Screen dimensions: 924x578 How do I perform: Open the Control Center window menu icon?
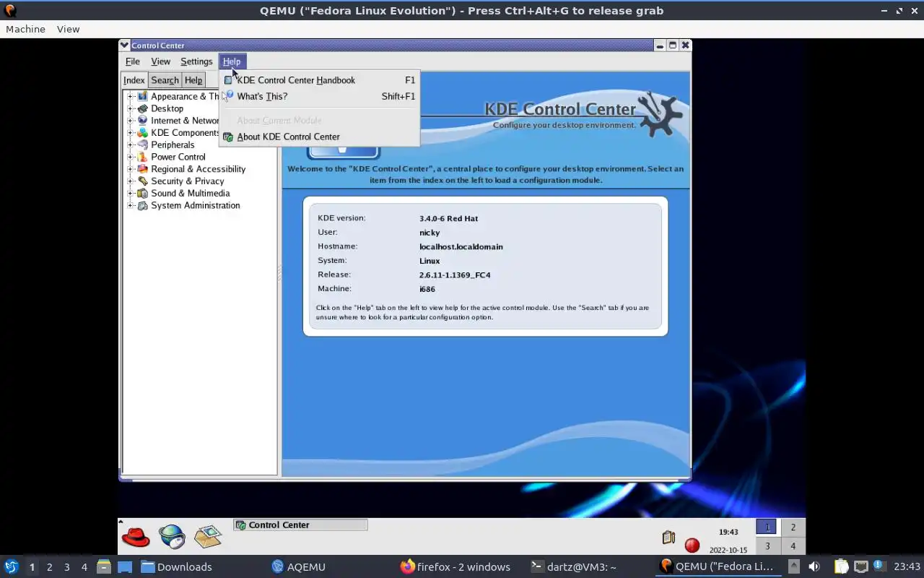[x=125, y=45]
